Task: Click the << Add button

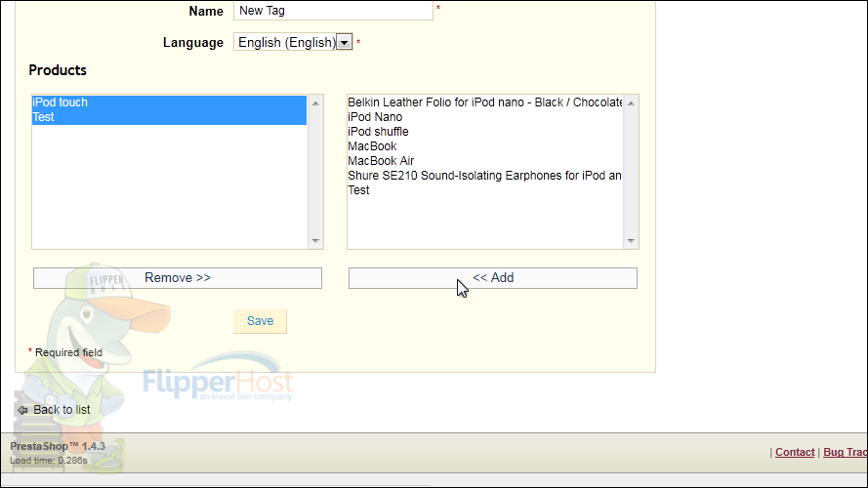Action: pos(493,278)
